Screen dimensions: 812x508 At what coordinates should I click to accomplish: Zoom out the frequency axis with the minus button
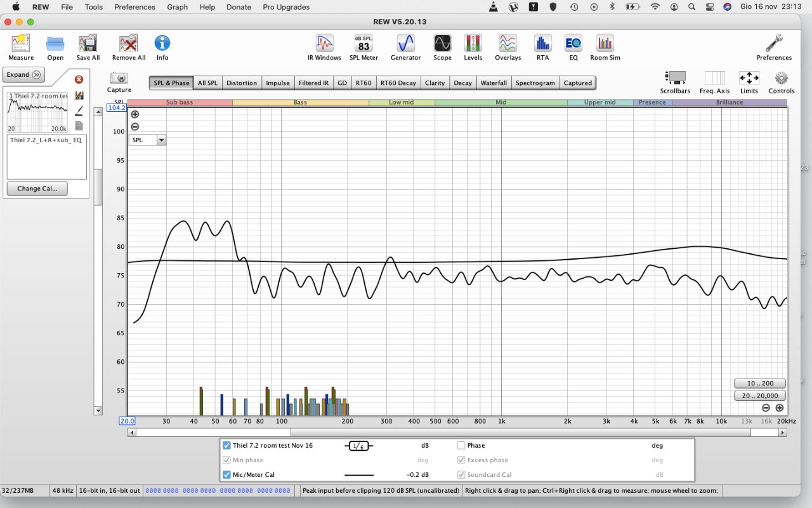click(766, 408)
